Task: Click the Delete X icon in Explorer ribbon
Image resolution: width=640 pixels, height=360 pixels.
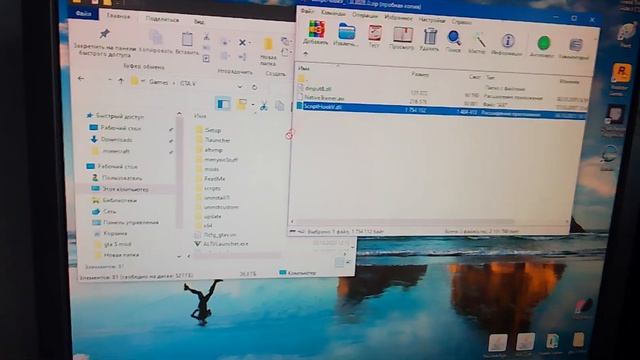Action: click(x=242, y=42)
